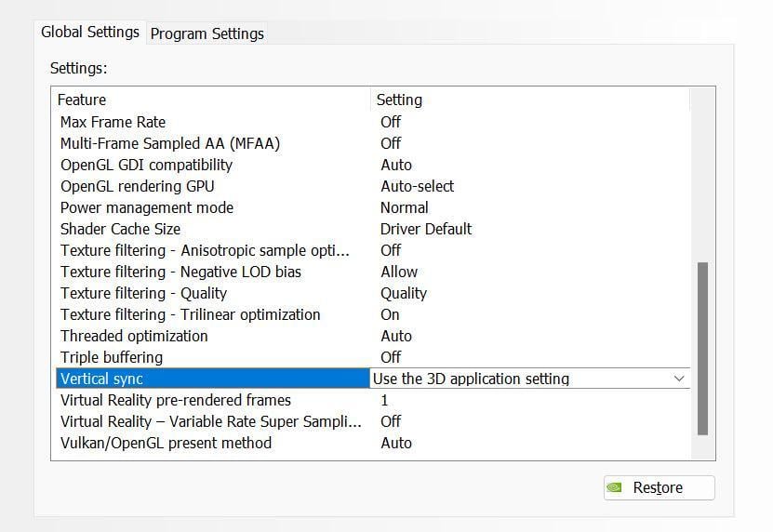Click the Texture filtering - Negative LOD bias row

click(x=373, y=272)
